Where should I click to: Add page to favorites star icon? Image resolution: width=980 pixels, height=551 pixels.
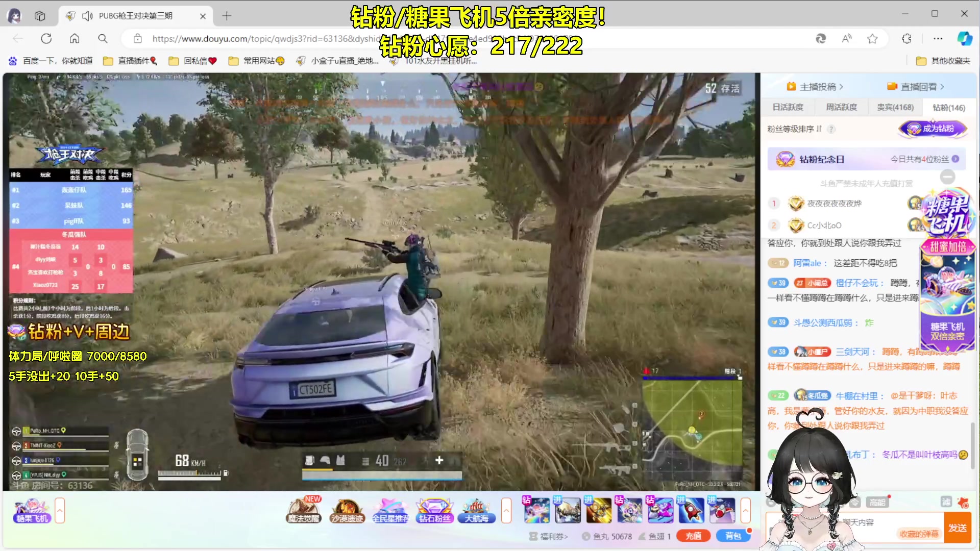(x=872, y=38)
